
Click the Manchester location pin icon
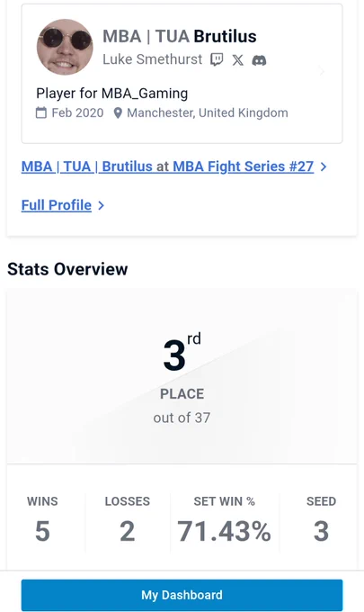pos(118,113)
